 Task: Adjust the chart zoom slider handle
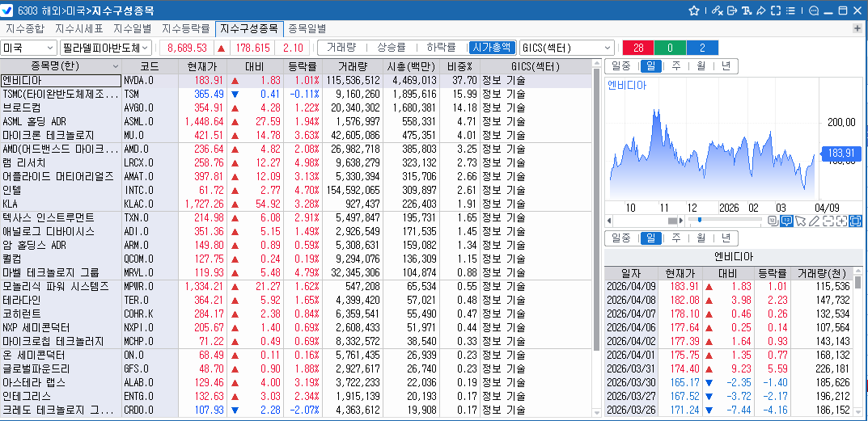point(700,220)
